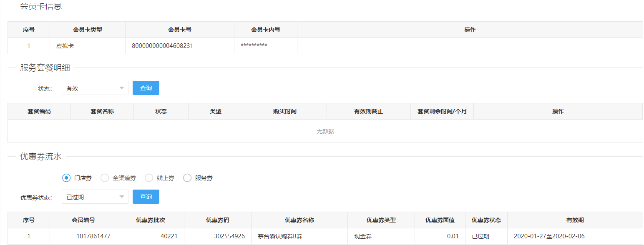Click the masked 会员卡内号 asterisks cell
The image size is (644, 245).
[x=254, y=46]
